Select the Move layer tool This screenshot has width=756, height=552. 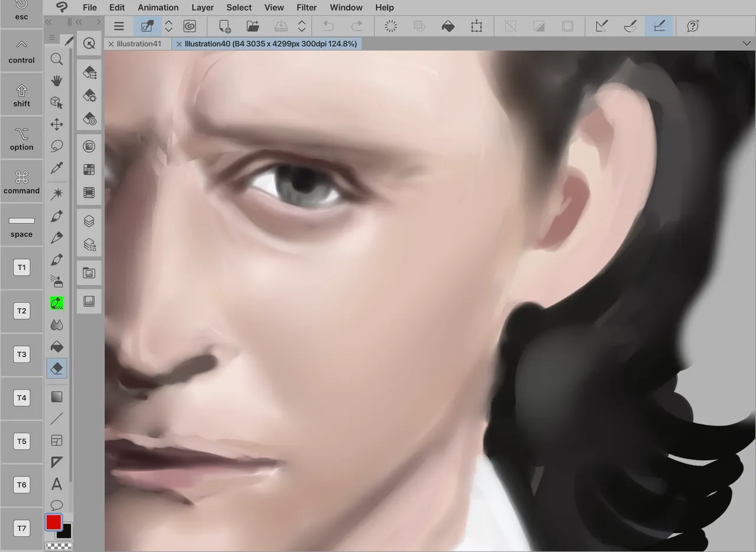point(57,124)
